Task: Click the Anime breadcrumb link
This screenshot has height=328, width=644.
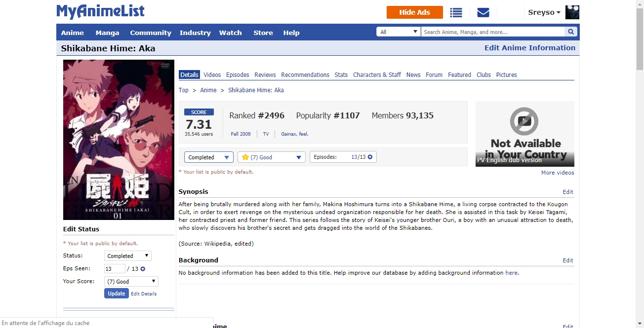Action: (208, 90)
